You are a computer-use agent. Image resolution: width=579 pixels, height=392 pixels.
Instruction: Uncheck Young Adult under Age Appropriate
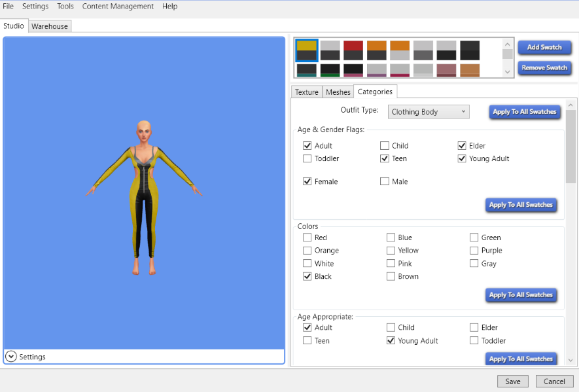(391, 341)
